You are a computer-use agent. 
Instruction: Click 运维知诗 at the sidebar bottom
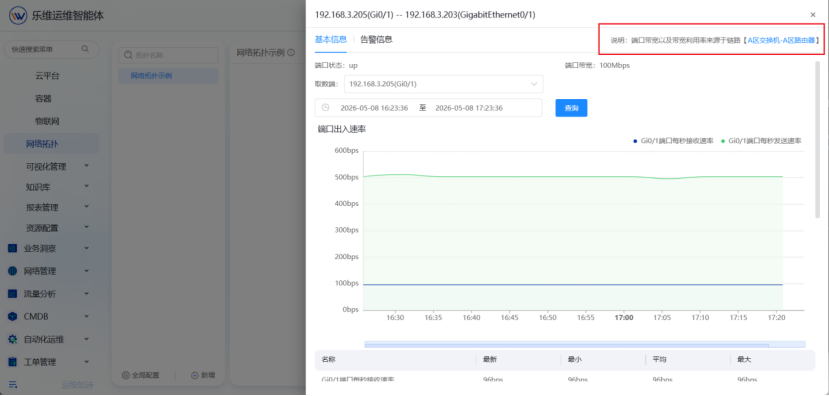[77, 384]
